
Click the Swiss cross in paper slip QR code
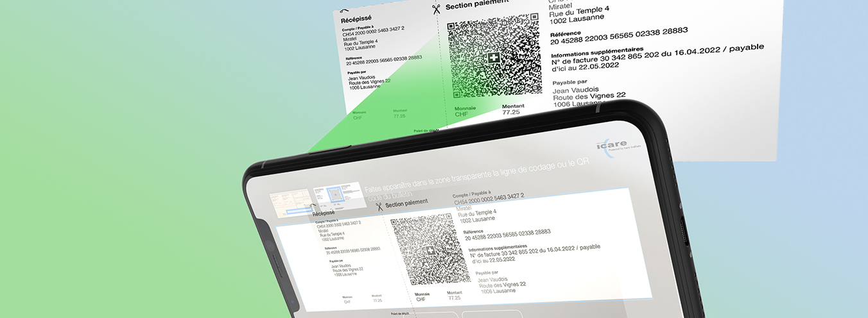pyautogui.click(x=493, y=59)
